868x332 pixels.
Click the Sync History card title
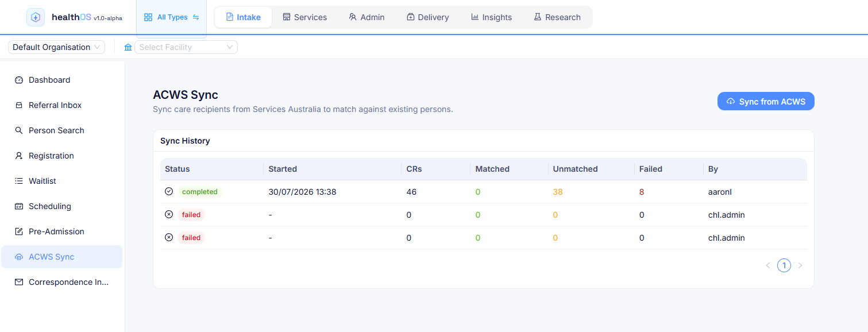[185, 141]
